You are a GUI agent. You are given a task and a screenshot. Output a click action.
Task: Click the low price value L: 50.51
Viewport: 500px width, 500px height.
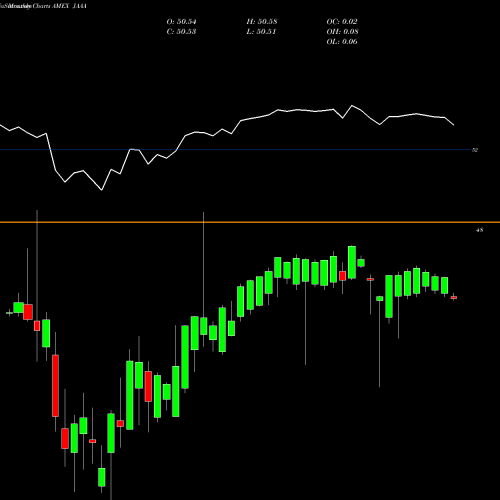261,32
